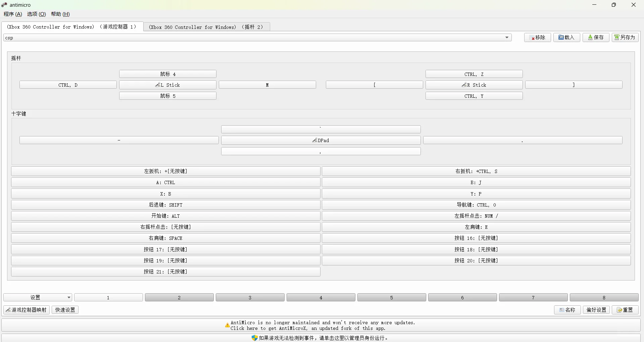The width and height of the screenshot is (644, 342).
Task: Edit left stick up mapping 鼠标 4
Action: (168, 74)
